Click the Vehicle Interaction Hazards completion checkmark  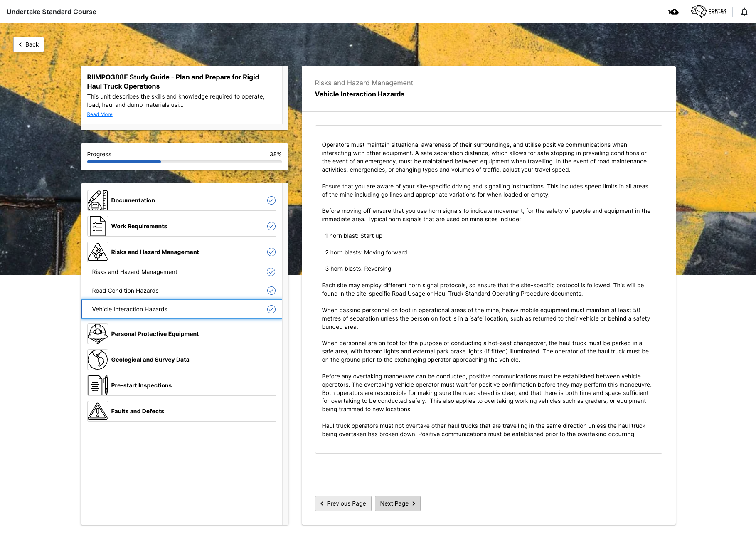coord(271,309)
